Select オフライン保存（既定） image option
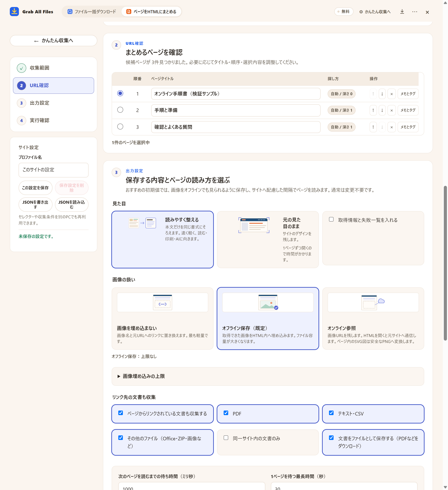 coord(268,318)
